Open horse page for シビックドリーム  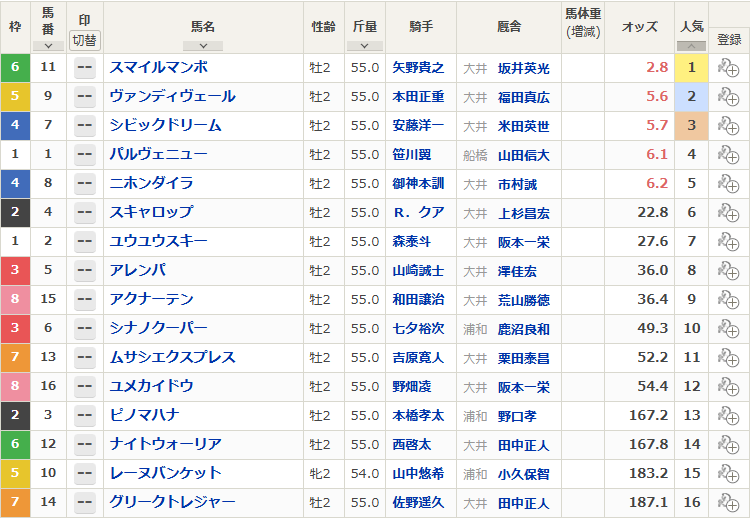point(165,125)
